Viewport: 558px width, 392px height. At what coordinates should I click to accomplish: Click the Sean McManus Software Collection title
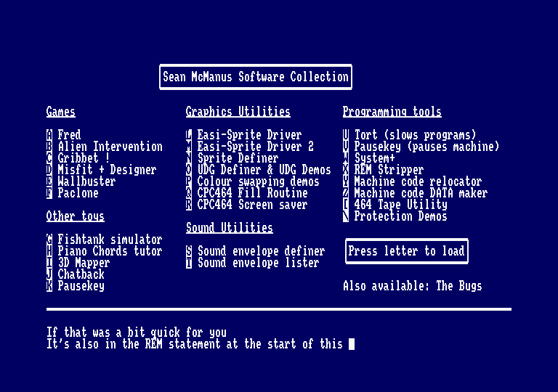(255, 77)
